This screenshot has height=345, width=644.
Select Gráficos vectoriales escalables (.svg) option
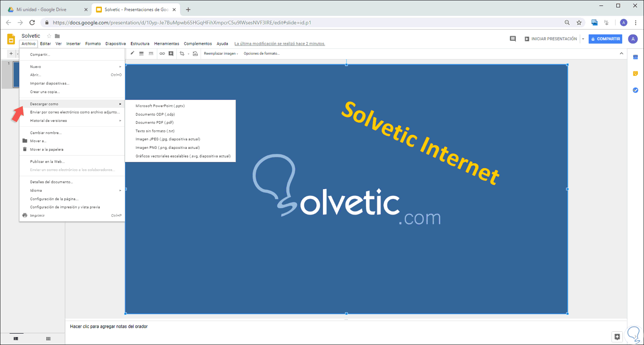pyautogui.click(x=180, y=156)
